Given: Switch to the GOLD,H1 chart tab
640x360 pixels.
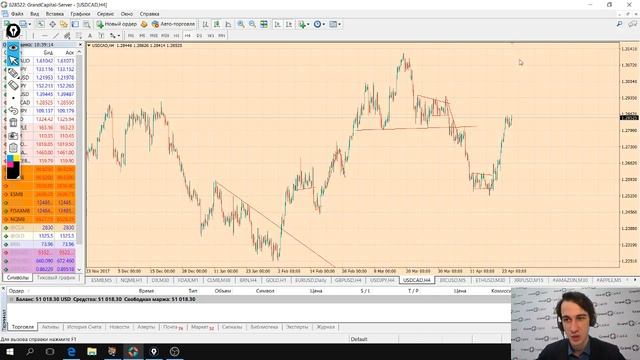Looking at the screenshot, I should point(276,280).
